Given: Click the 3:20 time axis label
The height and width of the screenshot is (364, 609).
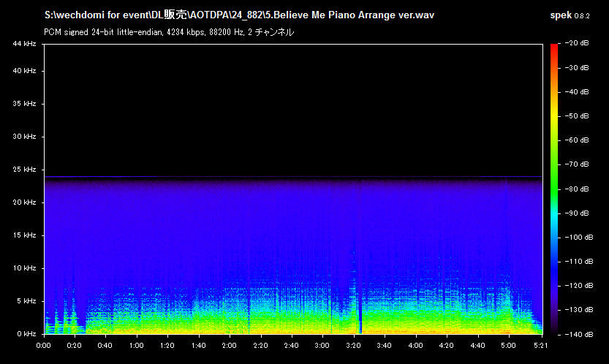Looking at the screenshot, I should [353, 346].
